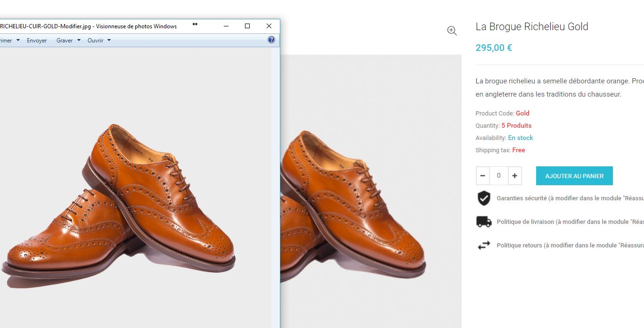Open the photo viewer help icon
Viewport: 644px width, 328px height.
(271, 40)
